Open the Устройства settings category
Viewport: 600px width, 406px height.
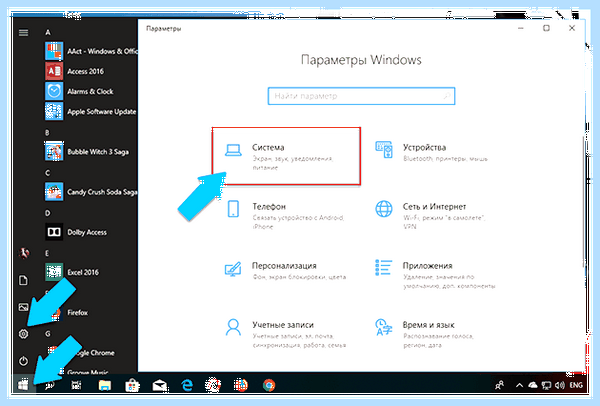click(432, 152)
